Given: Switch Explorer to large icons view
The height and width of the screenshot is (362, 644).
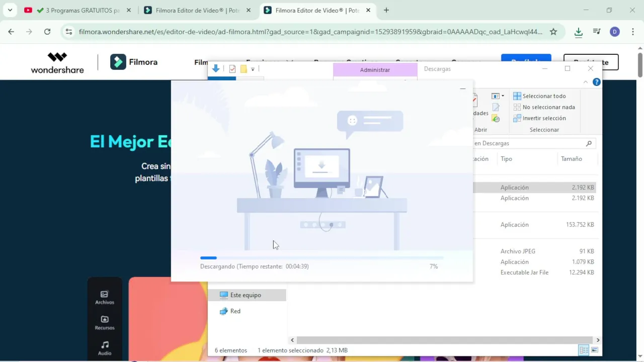Looking at the screenshot, I should [x=595, y=350].
